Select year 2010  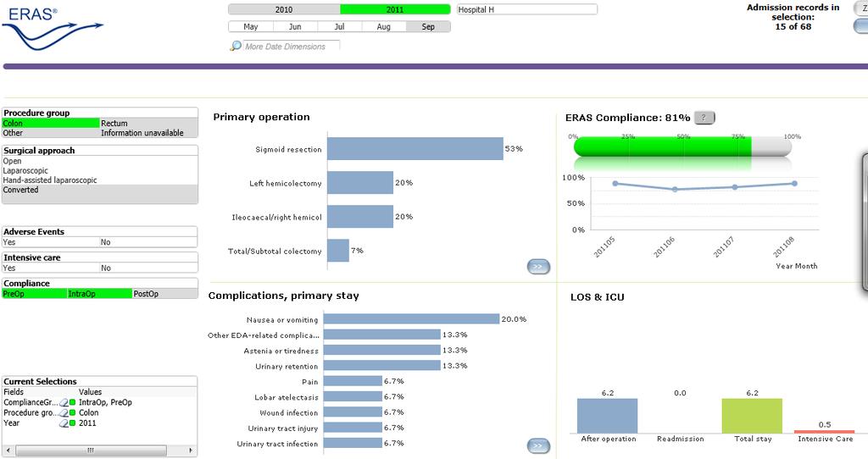click(284, 9)
